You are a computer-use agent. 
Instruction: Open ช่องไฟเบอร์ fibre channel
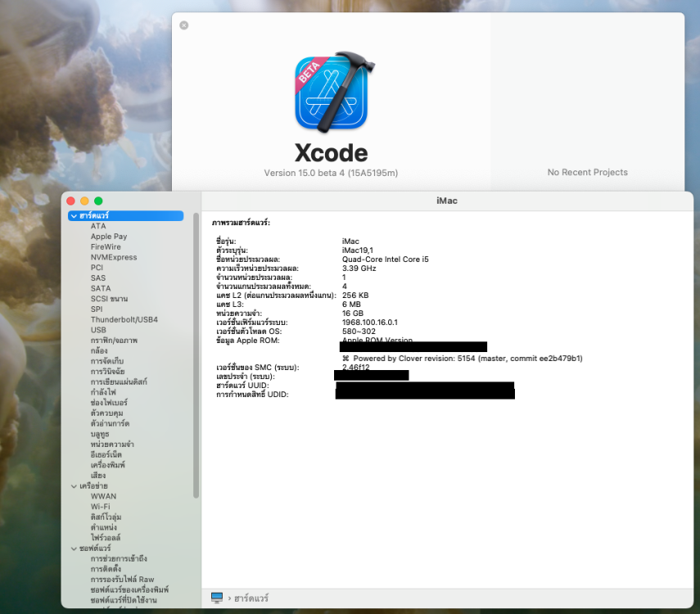coord(109,402)
